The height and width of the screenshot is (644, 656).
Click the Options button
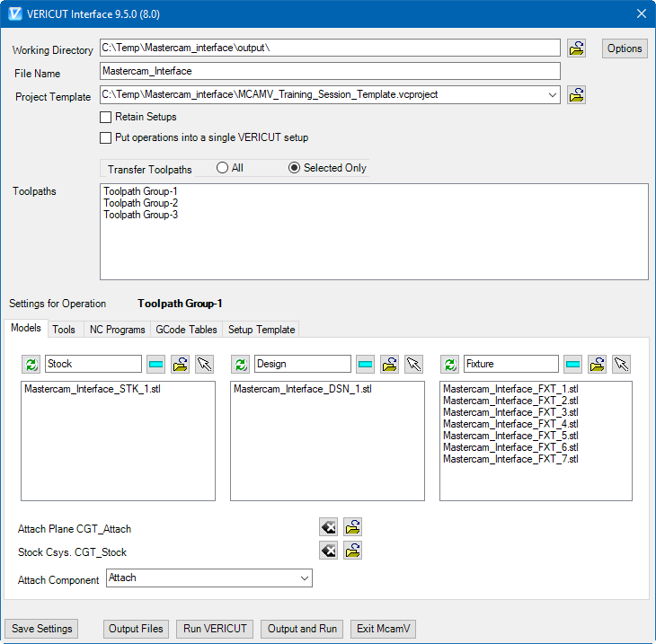(625, 49)
